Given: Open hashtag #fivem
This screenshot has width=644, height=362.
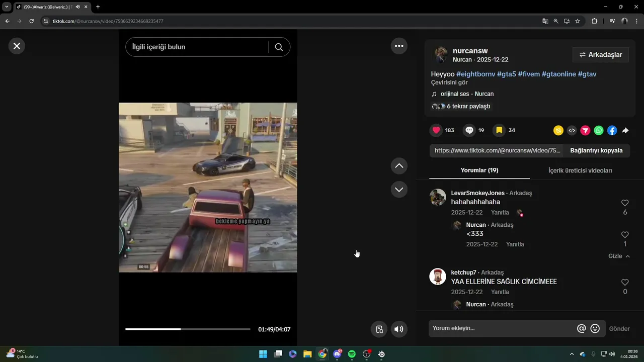Looking at the screenshot, I should pyautogui.click(x=528, y=74).
